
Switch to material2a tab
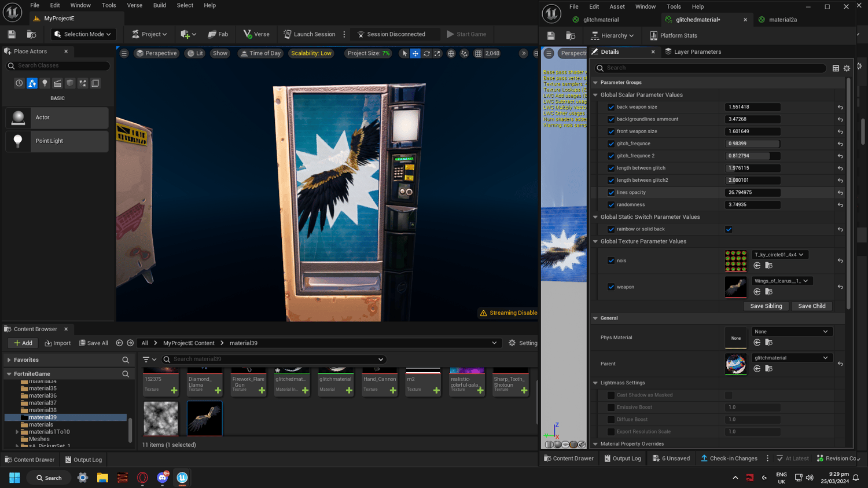[x=782, y=20]
